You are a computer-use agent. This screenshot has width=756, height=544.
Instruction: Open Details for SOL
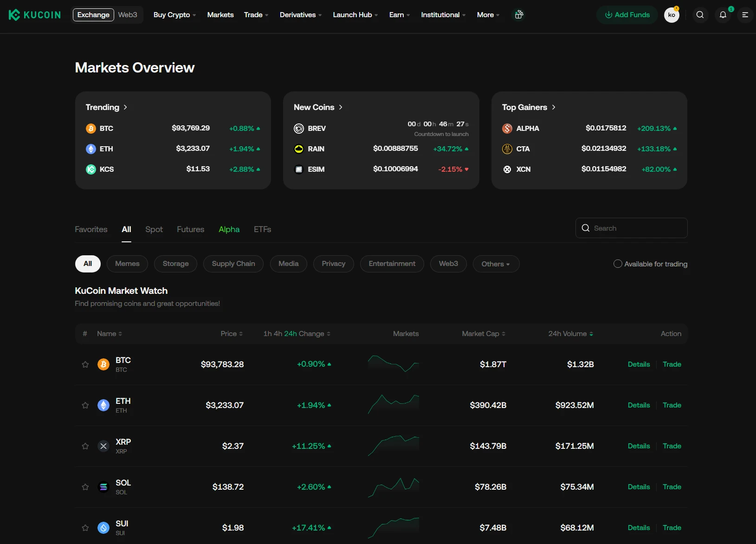639,487
